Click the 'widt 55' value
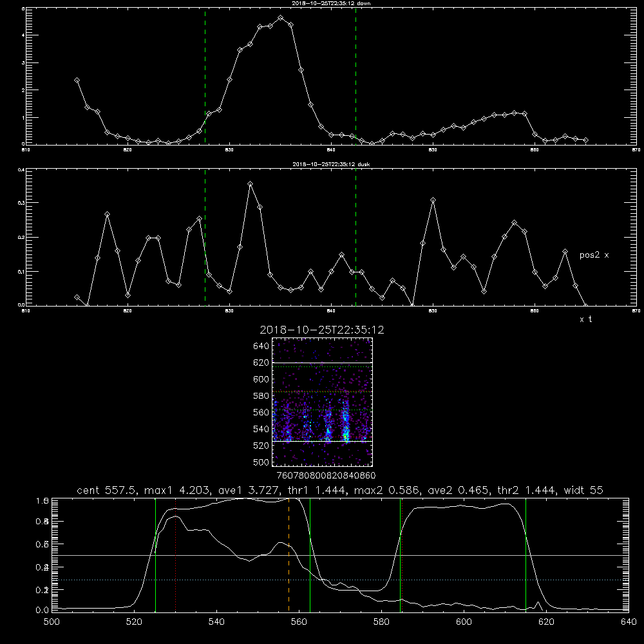This screenshot has width=644, height=644. tap(583, 490)
